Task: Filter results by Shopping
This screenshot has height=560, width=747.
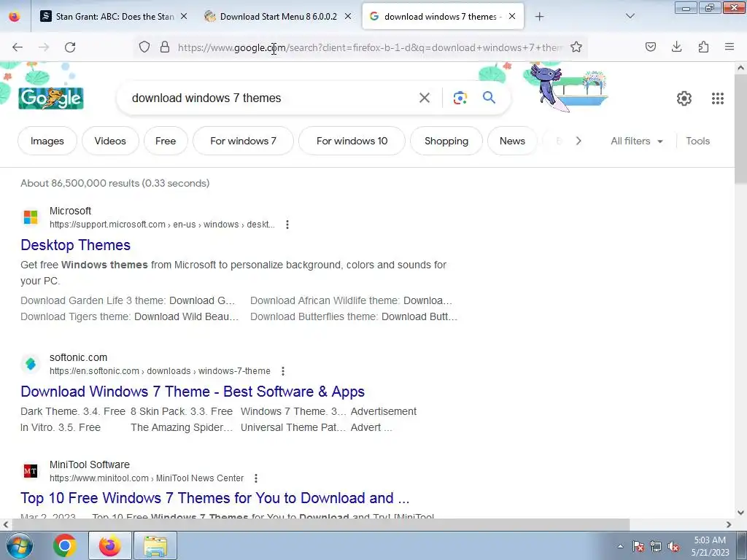Action: [x=446, y=141]
